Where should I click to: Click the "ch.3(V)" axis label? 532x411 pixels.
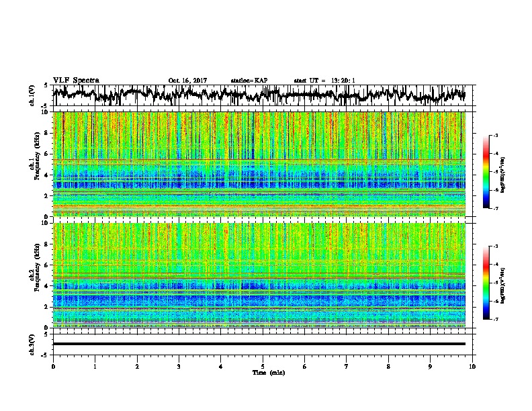coord(32,345)
